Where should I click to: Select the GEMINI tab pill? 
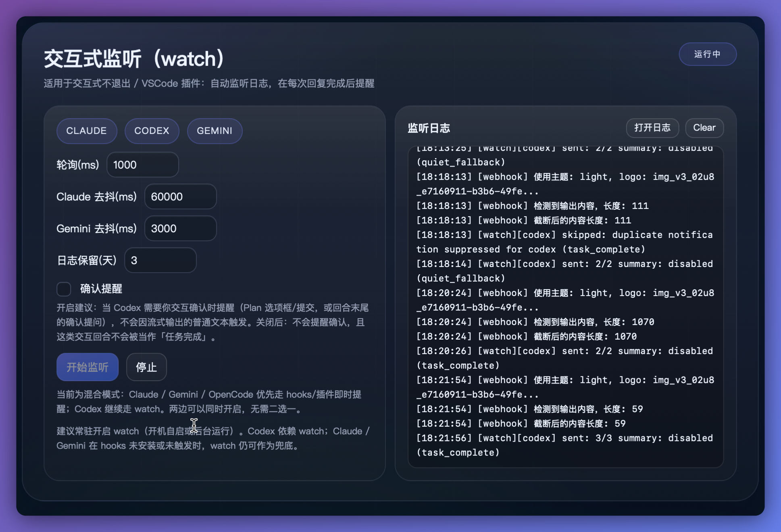[215, 131]
